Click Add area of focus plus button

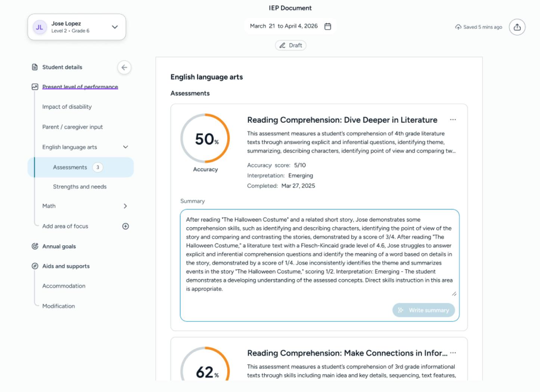coord(125,226)
